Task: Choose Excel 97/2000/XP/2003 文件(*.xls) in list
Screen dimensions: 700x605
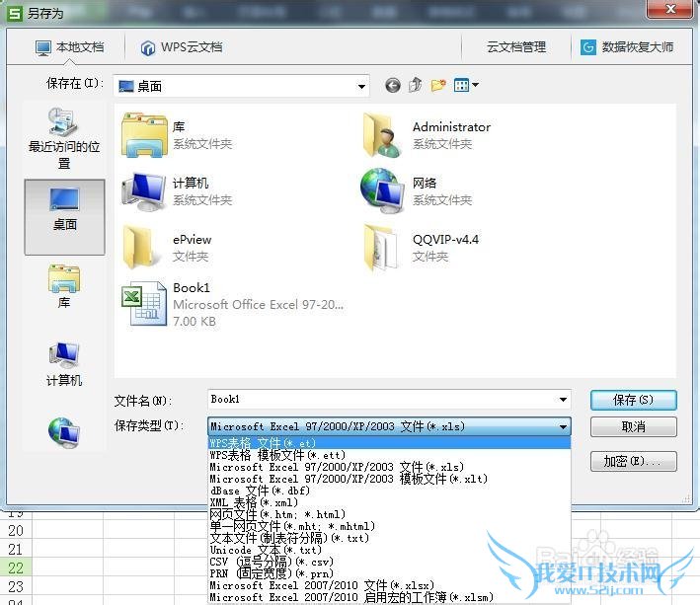Action: point(389,467)
